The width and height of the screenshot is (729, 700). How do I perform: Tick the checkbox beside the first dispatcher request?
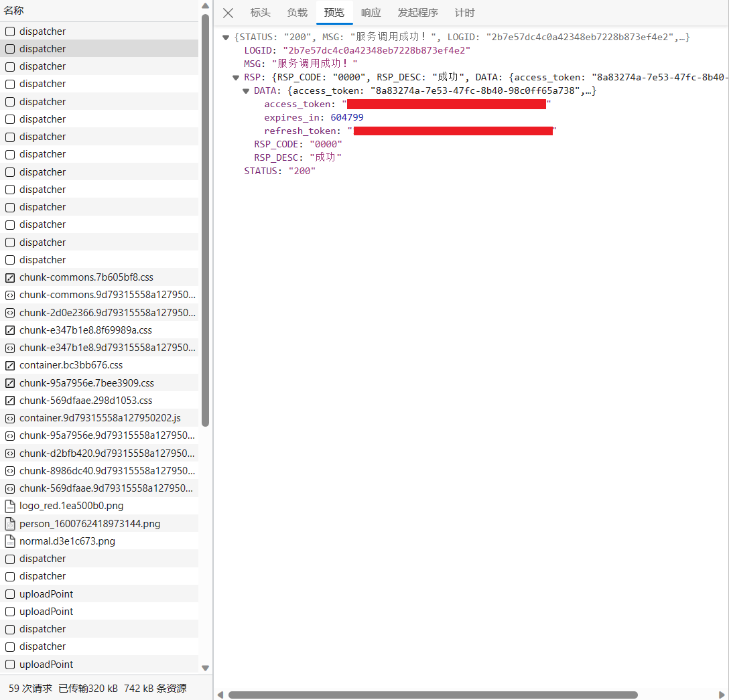click(x=10, y=31)
